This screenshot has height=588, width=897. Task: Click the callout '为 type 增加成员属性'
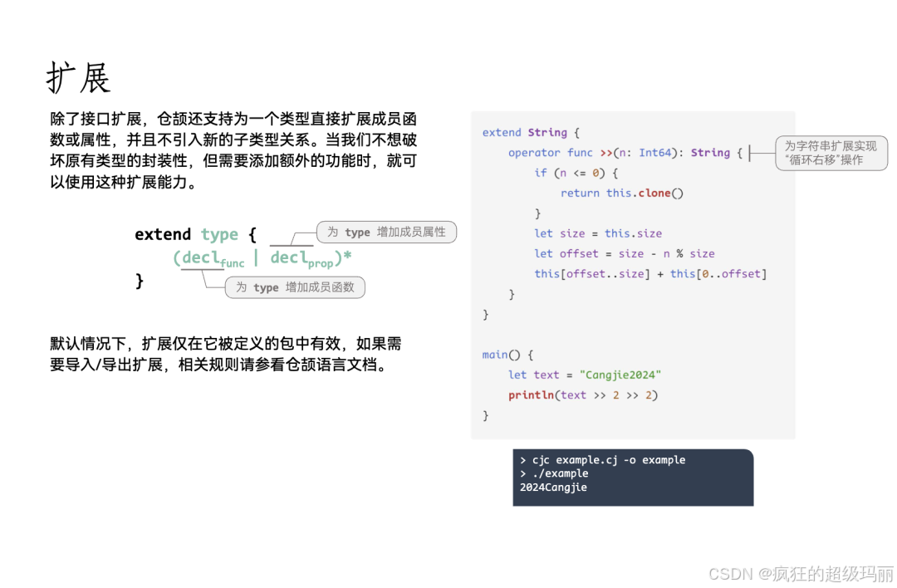pyautogui.click(x=386, y=232)
